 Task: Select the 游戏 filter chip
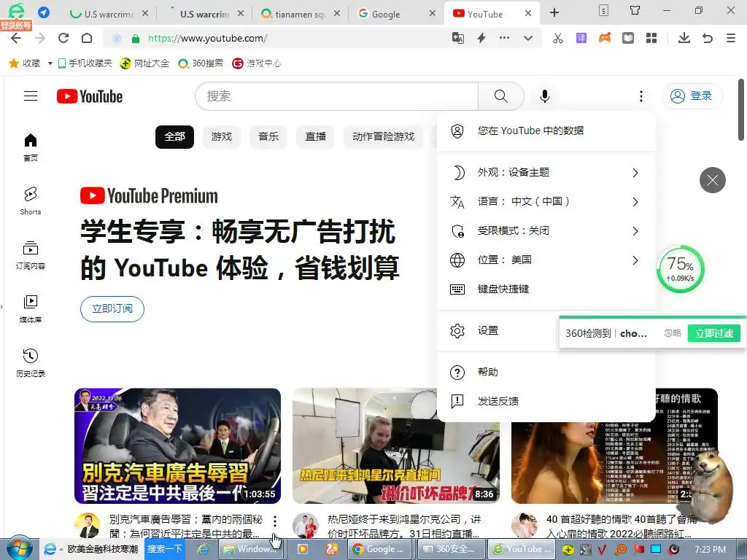[221, 136]
